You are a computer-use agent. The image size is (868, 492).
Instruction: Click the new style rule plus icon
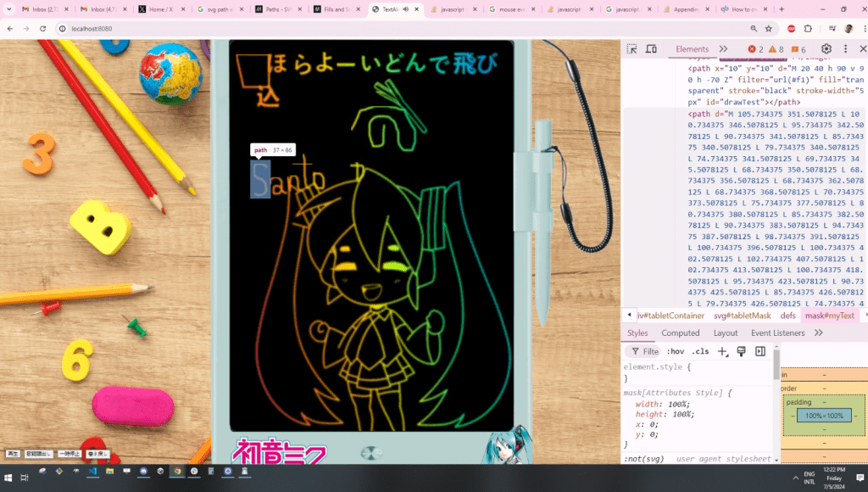[x=722, y=351]
